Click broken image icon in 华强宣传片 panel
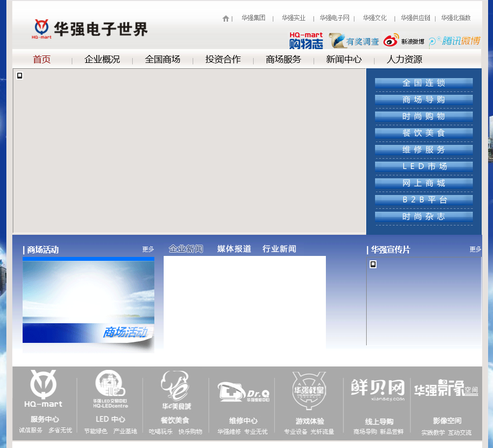The image size is (493, 448). click(x=373, y=264)
